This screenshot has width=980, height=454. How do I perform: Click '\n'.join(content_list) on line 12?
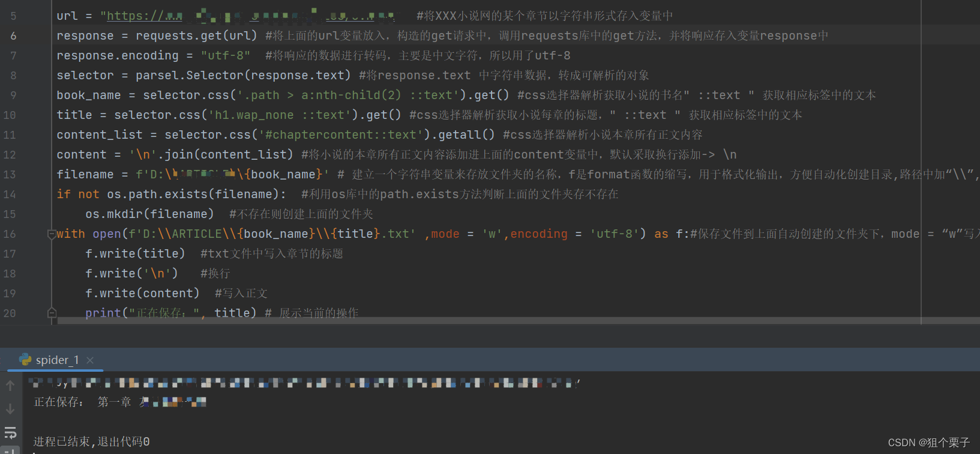211,154
